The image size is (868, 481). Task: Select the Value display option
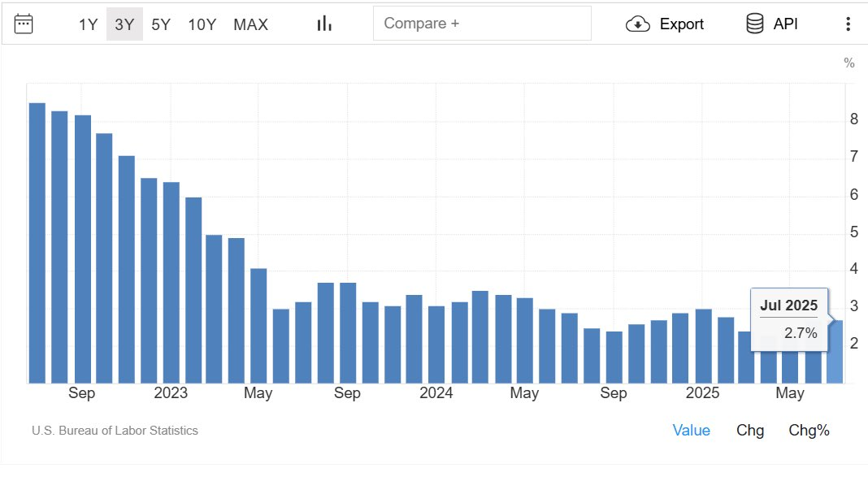pyautogui.click(x=691, y=430)
